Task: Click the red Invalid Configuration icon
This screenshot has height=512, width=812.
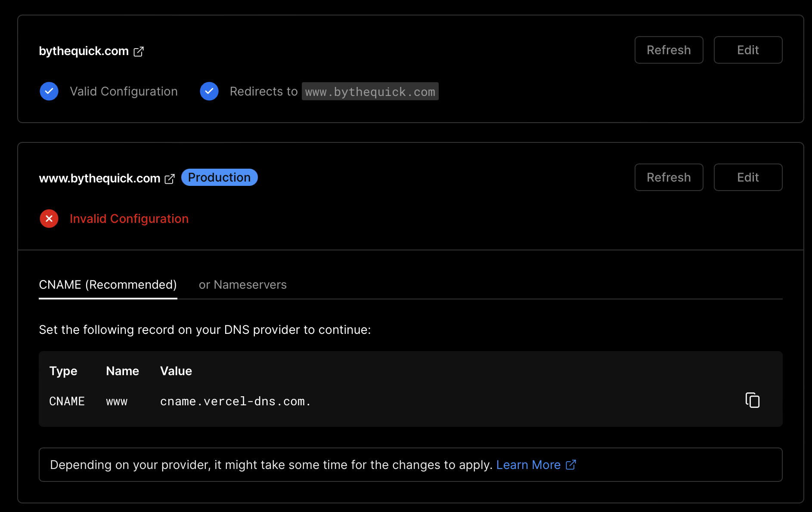Action: pos(49,219)
